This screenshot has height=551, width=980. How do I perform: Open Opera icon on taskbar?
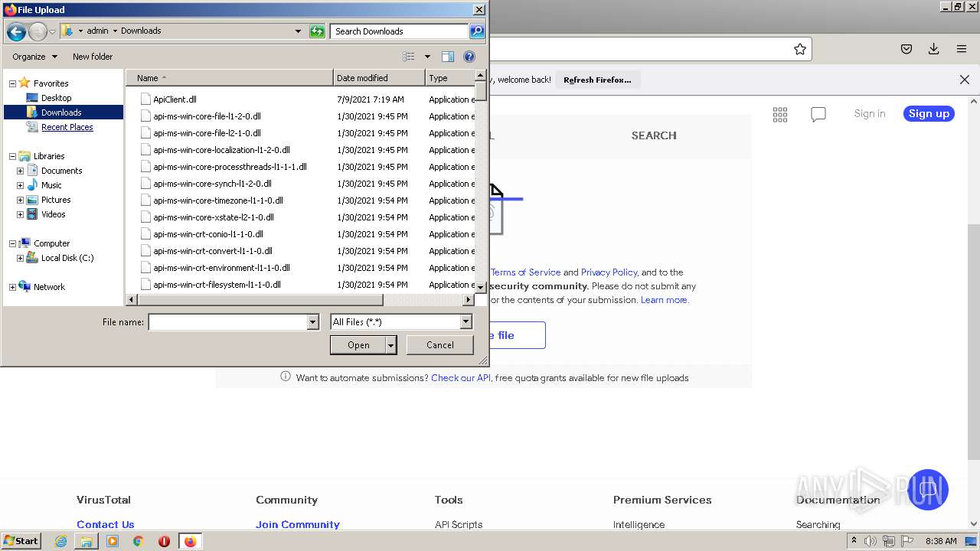(164, 541)
